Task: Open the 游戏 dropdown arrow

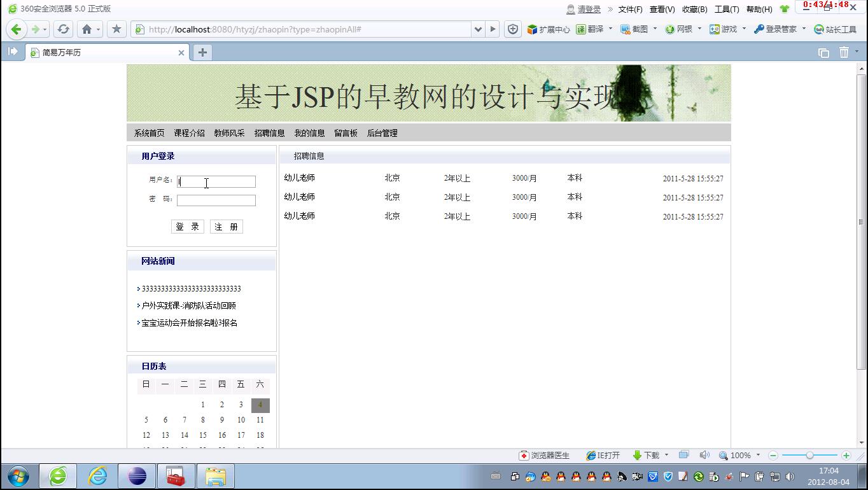Action: 744,29
